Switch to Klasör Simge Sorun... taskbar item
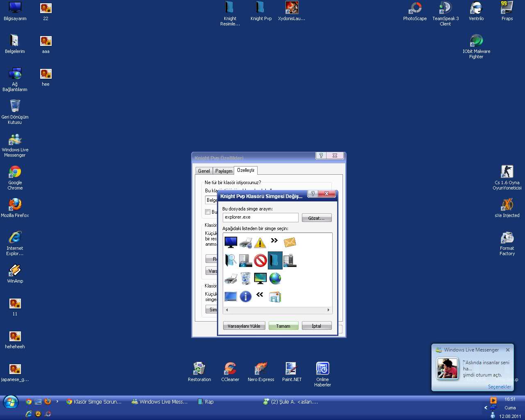This screenshot has height=420, width=525. click(94, 402)
